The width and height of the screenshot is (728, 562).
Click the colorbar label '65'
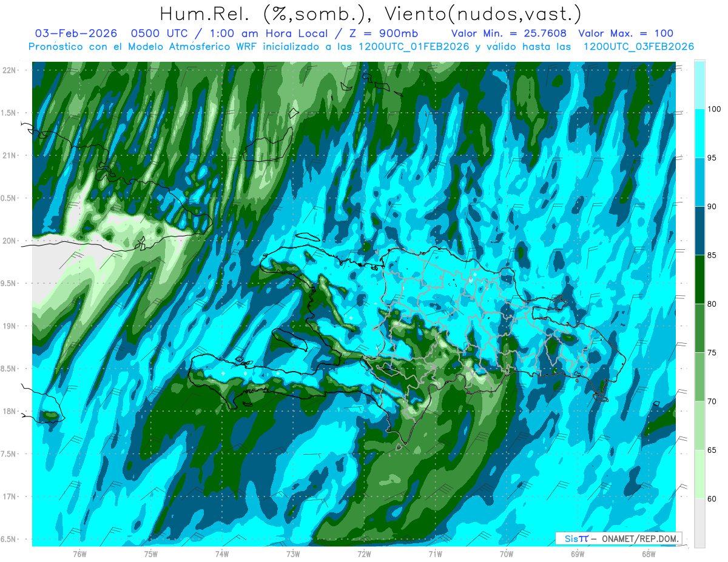(x=713, y=450)
